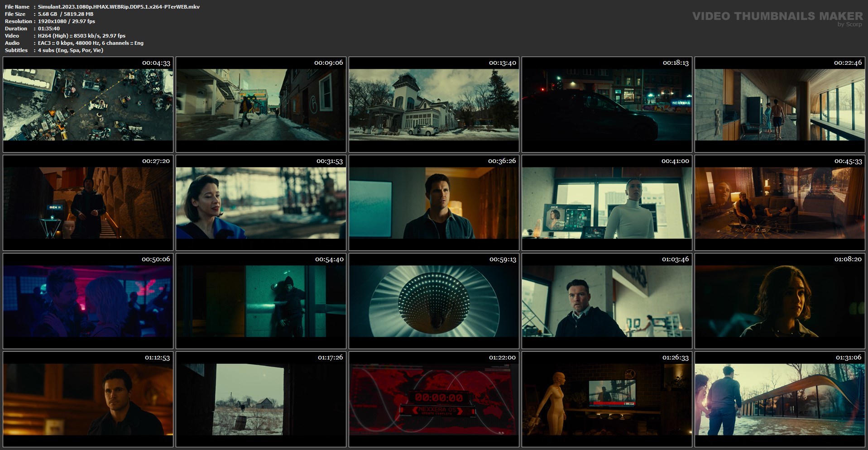Click the timestamp label 00:04:33

tap(156, 63)
